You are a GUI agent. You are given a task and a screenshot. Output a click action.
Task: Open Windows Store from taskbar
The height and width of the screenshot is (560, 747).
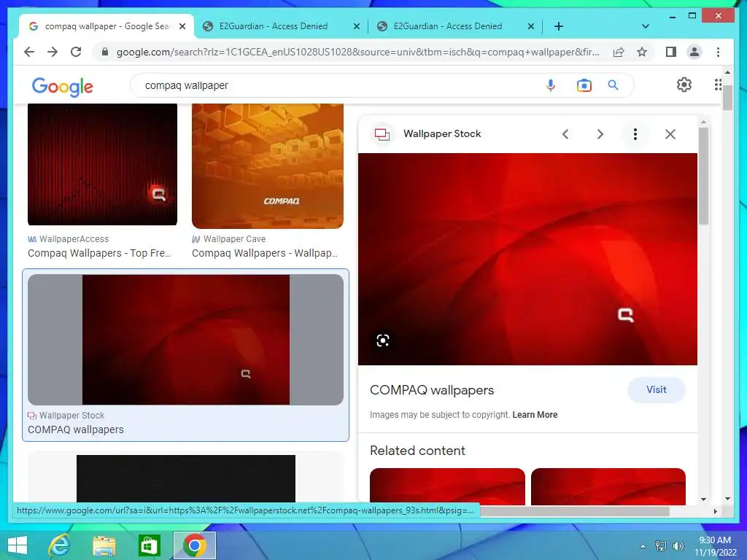(149, 545)
